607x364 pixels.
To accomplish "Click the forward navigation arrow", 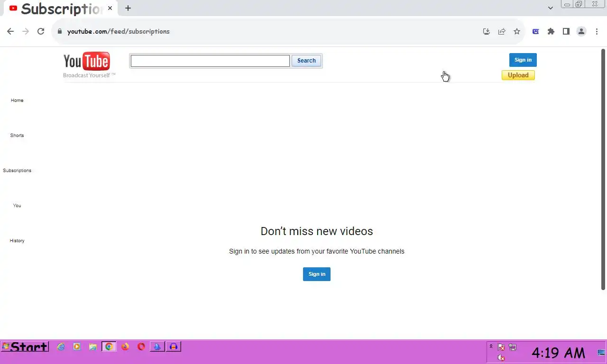I will click(26, 31).
